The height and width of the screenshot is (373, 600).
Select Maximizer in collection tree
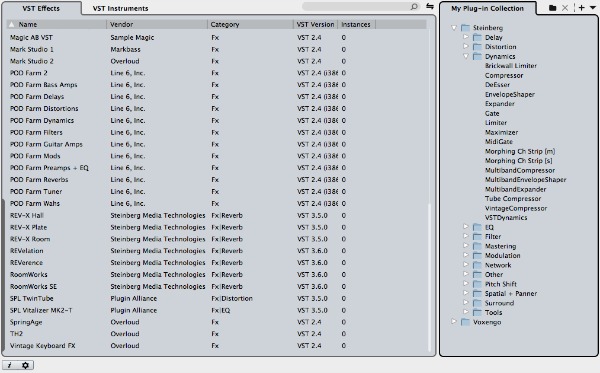[501, 132]
